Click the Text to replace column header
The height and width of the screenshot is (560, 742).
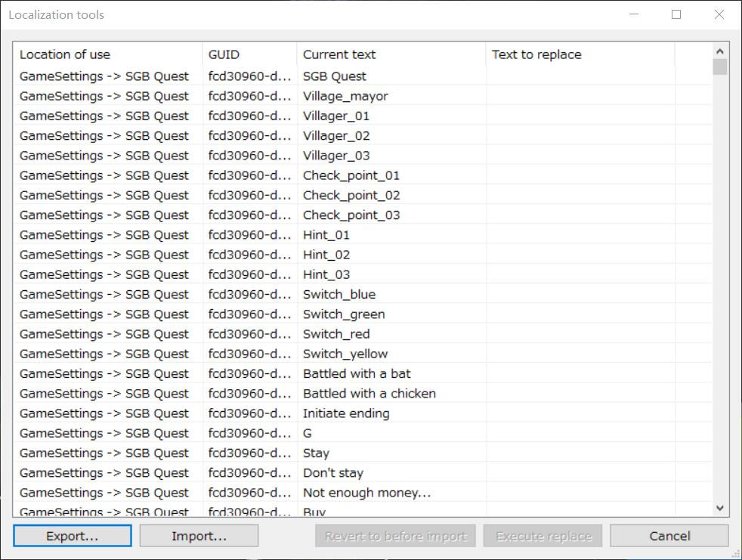(x=580, y=54)
